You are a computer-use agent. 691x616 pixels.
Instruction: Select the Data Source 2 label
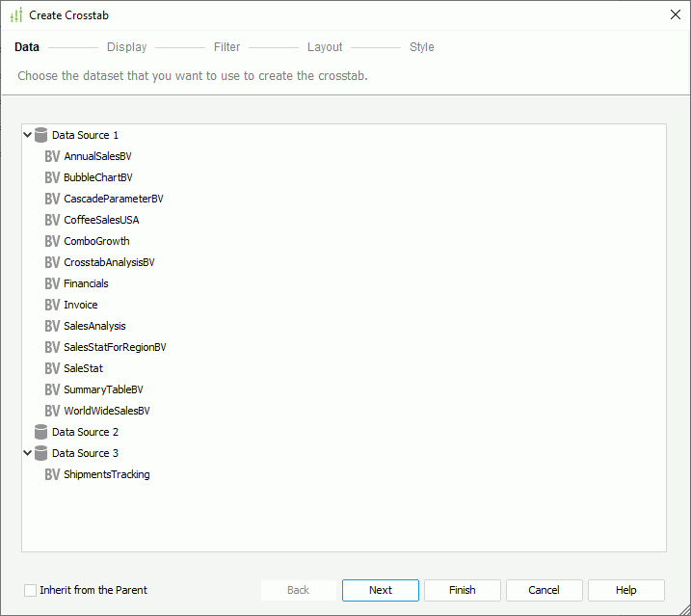pyautogui.click(x=85, y=432)
